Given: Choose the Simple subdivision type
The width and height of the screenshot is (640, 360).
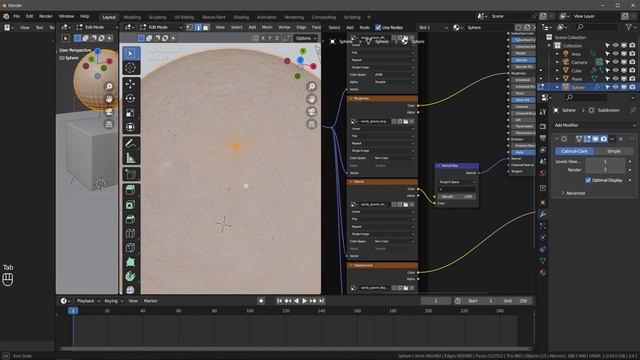Looking at the screenshot, I should tap(613, 151).
